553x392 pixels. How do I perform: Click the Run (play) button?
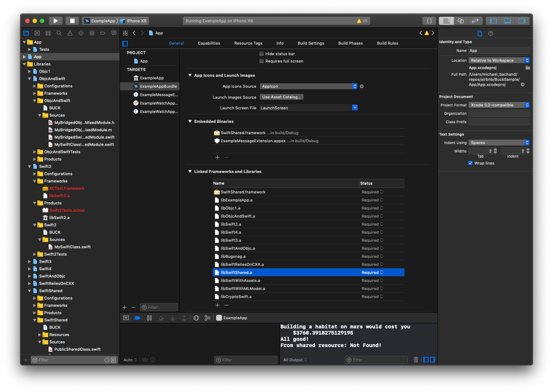(x=56, y=21)
